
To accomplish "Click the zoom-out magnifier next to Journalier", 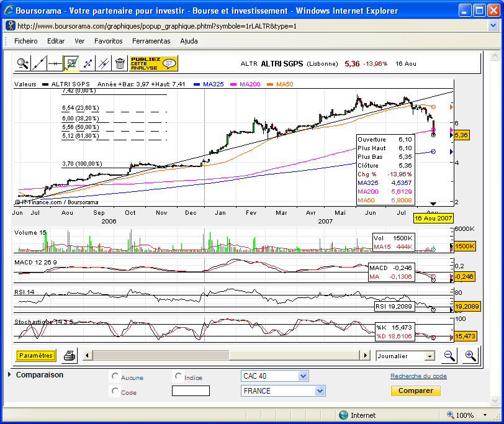I will coord(449,356).
